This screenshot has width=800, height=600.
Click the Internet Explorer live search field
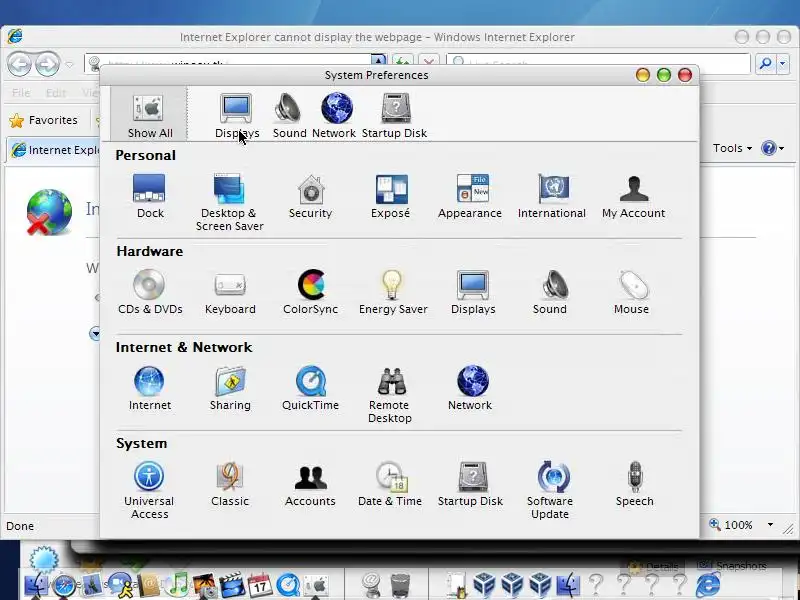[598, 63]
